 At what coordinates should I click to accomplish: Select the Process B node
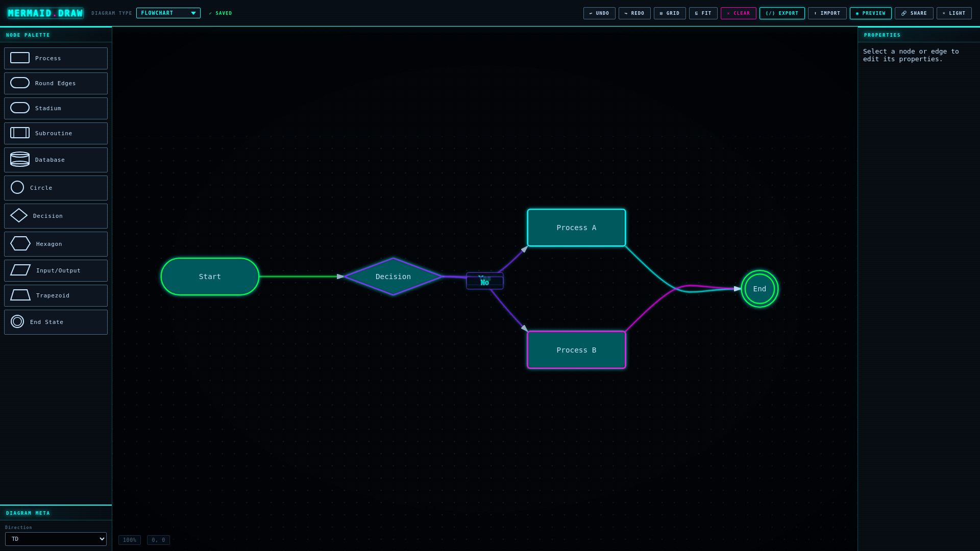tap(576, 350)
